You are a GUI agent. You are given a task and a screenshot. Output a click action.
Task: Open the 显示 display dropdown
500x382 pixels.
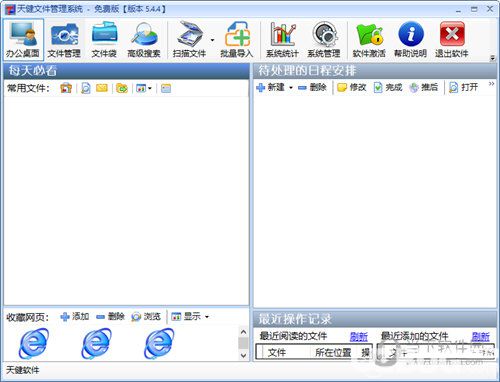(190, 316)
